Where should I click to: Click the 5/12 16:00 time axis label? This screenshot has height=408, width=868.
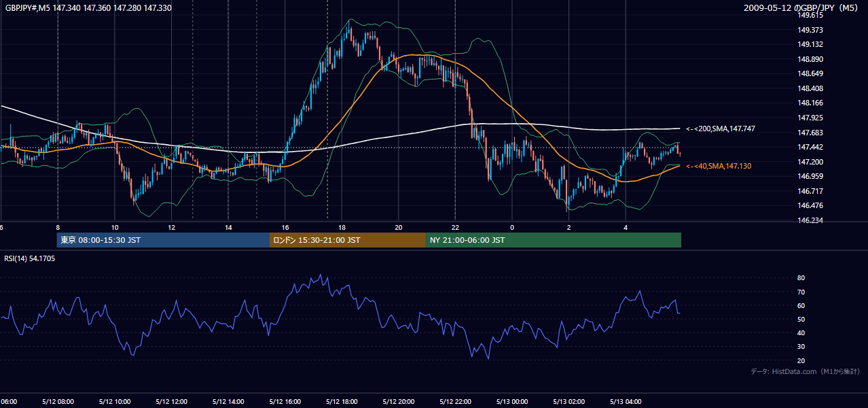(x=285, y=402)
